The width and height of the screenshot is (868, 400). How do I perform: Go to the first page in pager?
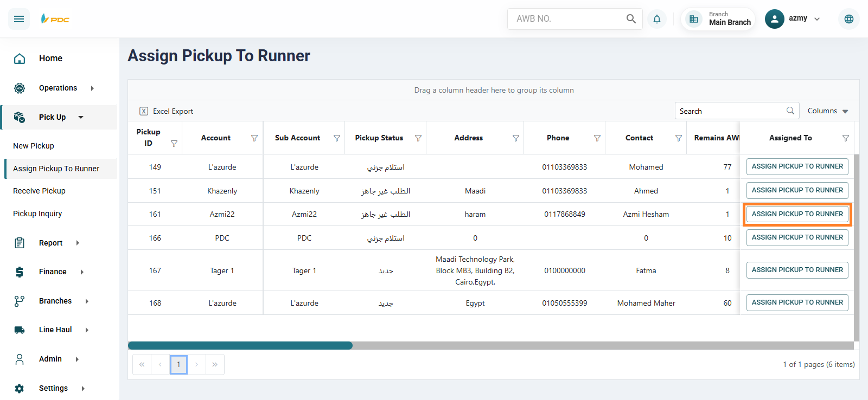point(142,365)
